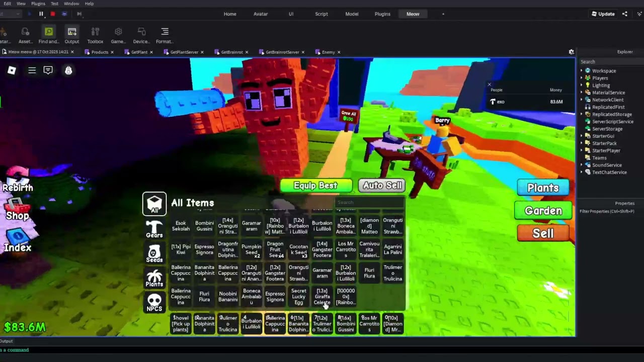Click the Filter Properties field

(x=610, y=211)
